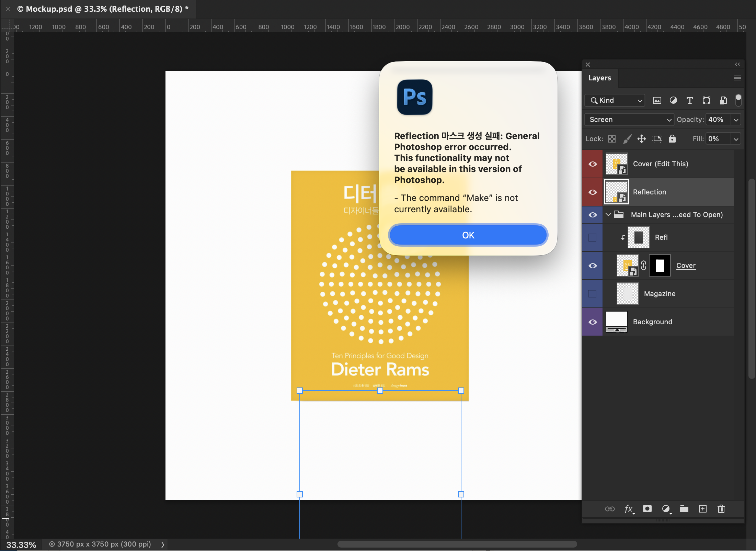756x551 pixels.
Task: Filter layers by adjustment layer icon
Action: (x=673, y=100)
